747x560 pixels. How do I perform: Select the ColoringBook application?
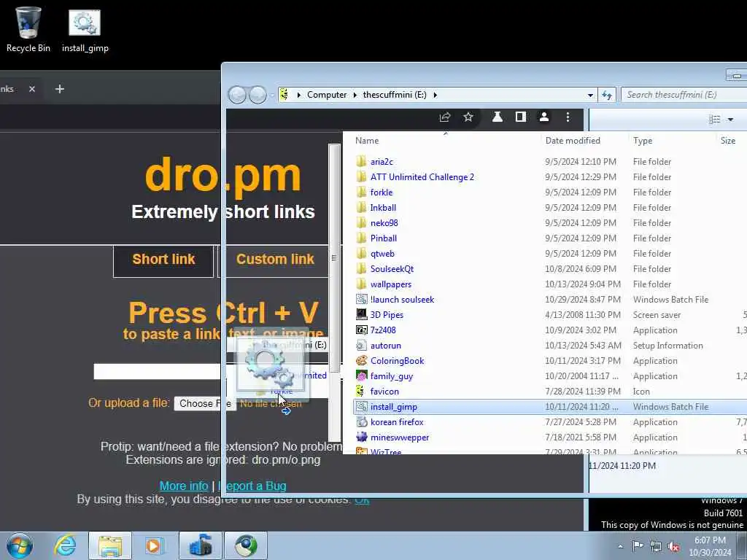tap(398, 361)
